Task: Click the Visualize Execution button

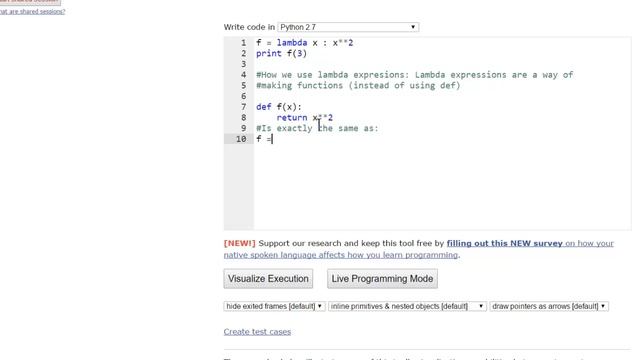Action: click(268, 279)
